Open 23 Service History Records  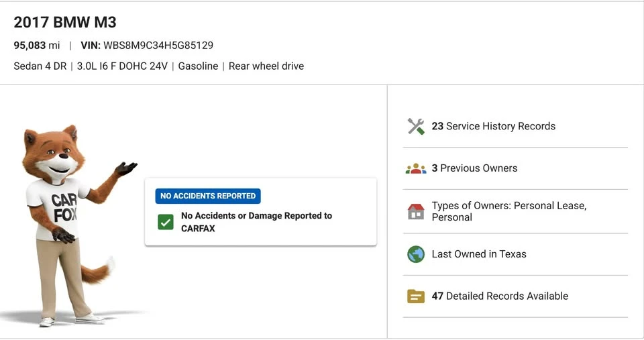[493, 126]
